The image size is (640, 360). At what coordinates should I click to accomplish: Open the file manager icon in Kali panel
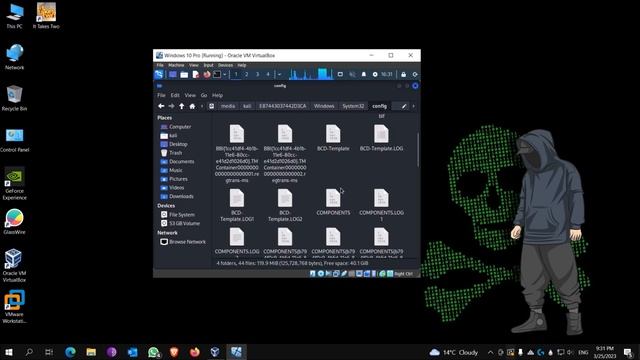[x=184, y=74]
